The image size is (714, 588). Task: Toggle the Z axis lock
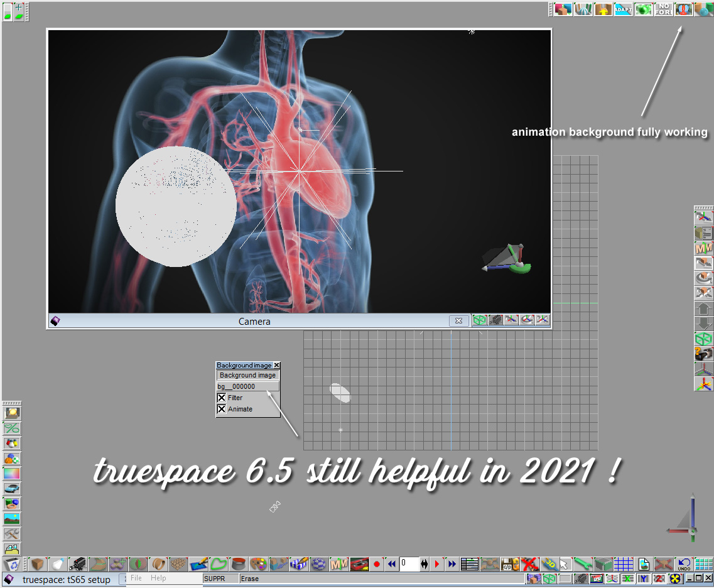pyautogui.click(x=659, y=579)
